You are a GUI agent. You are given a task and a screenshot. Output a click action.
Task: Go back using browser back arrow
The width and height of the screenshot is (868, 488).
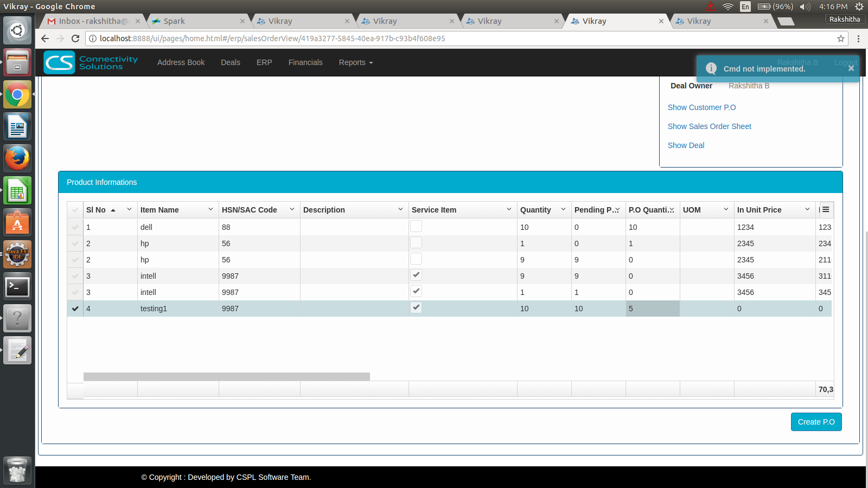click(45, 38)
